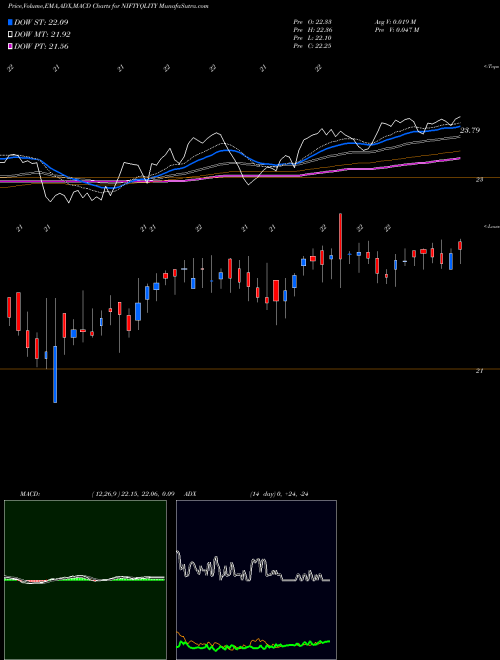Click the white DOW MT legend swatch
This screenshot has width=500, height=660.
point(11,35)
